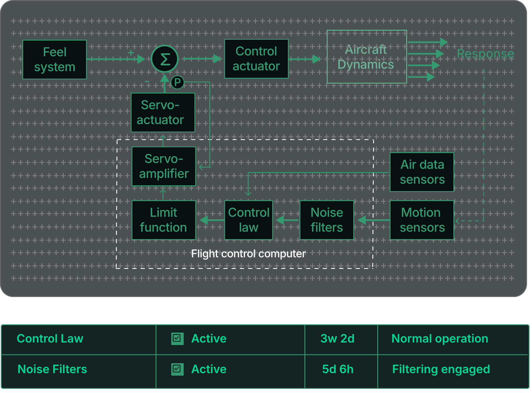Click arrow from Control law to Limit function
Image resolution: width=532 pixels, height=393 pixels.
(212, 220)
